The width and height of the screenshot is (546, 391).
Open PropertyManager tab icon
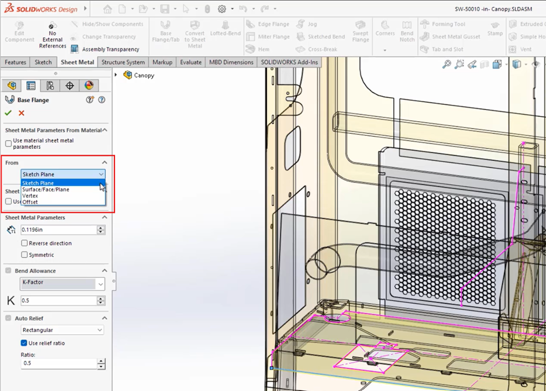click(31, 85)
